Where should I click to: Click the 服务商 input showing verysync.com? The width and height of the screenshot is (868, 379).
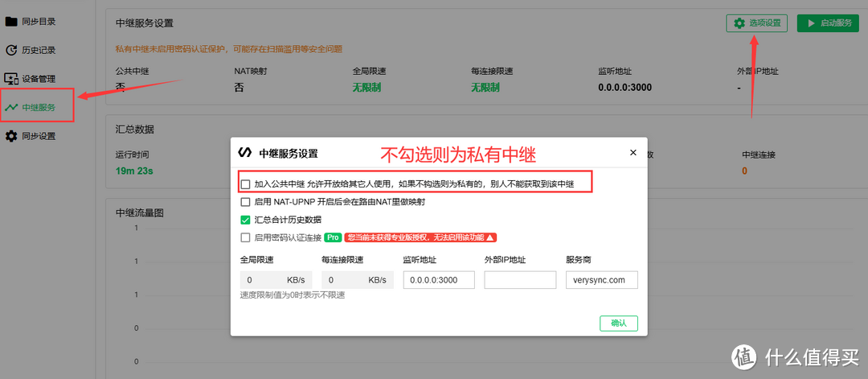[x=602, y=280]
